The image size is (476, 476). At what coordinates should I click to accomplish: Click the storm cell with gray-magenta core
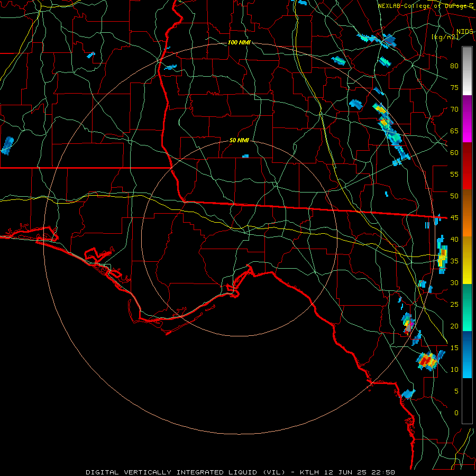(408, 325)
